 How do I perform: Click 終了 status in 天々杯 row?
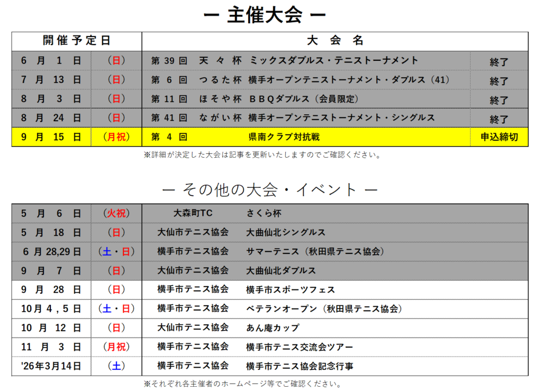tap(499, 62)
